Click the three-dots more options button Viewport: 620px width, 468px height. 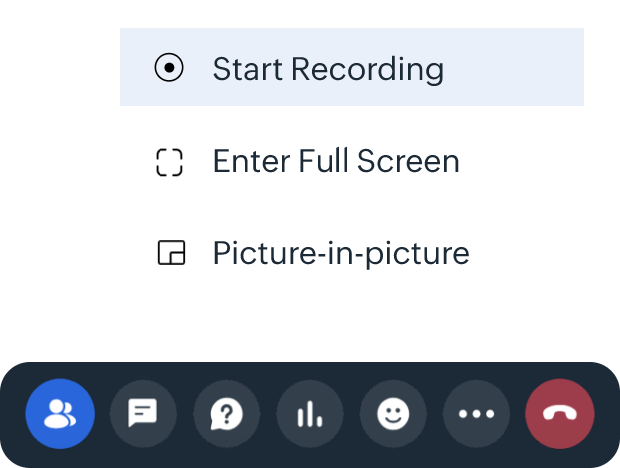[x=476, y=412]
